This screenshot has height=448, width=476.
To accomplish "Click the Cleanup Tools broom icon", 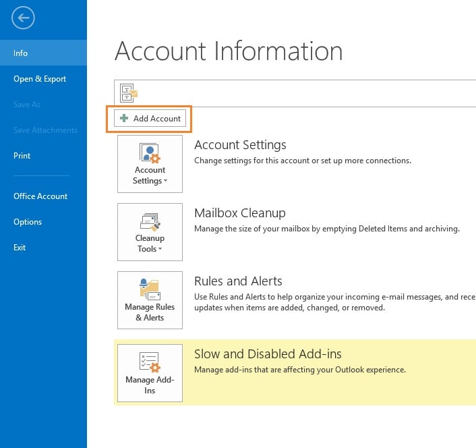I will point(150,221).
